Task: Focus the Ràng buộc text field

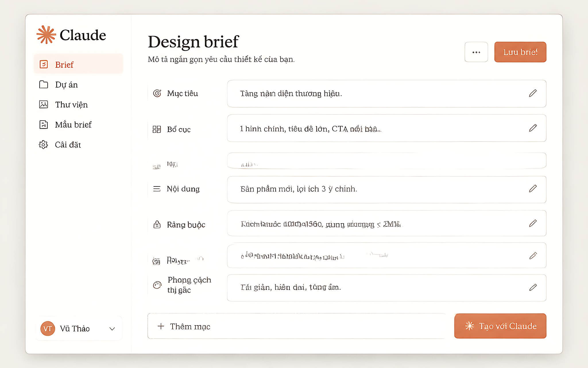Action: [386, 223]
